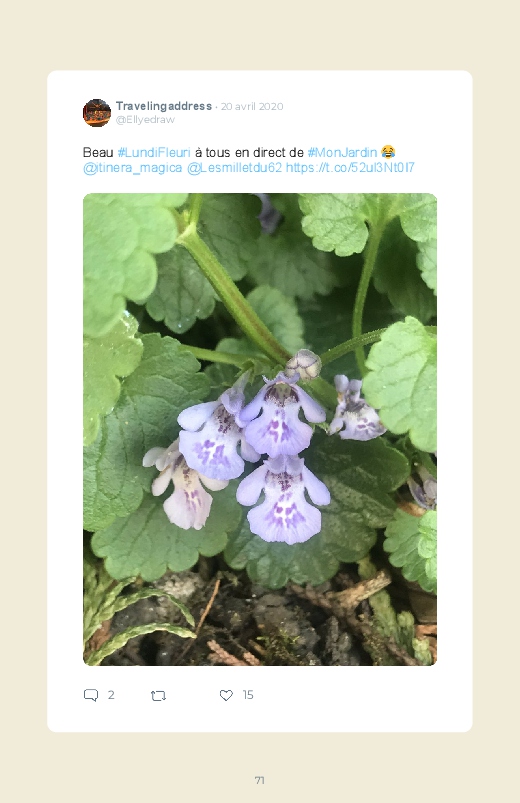Open the #MonJardin hashtag
The width and height of the screenshot is (520, 803).
(x=342, y=153)
